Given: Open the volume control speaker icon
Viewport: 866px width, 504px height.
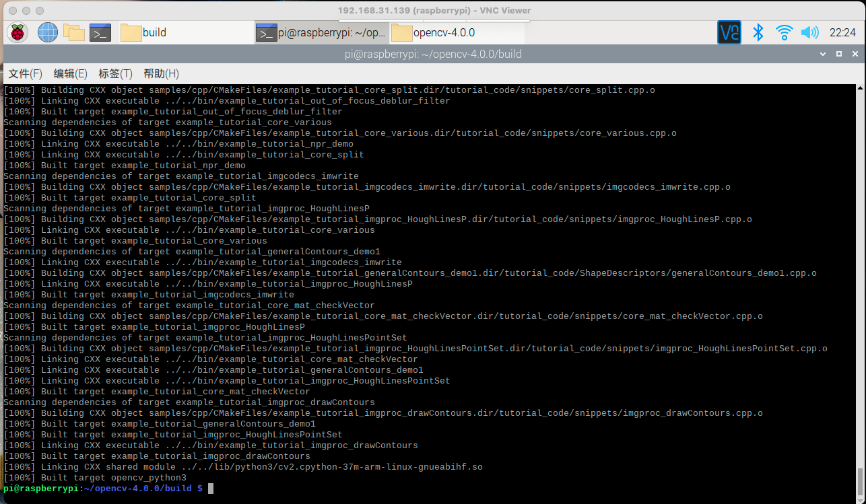Looking at the screenshot, I should pyautogui.click(x=809, y=32).
